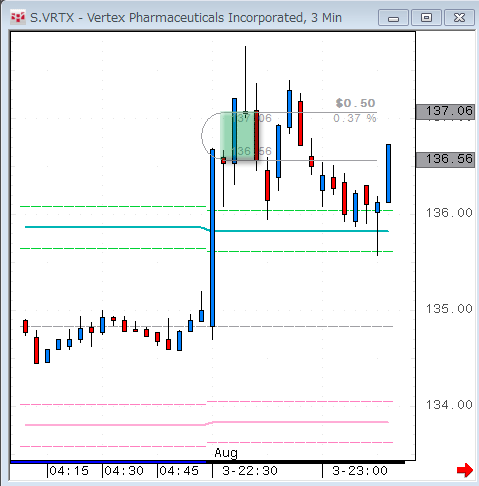The image size is (479, 486).
Task: Select the green measurement rectangle on the chart
Action: 239,137
